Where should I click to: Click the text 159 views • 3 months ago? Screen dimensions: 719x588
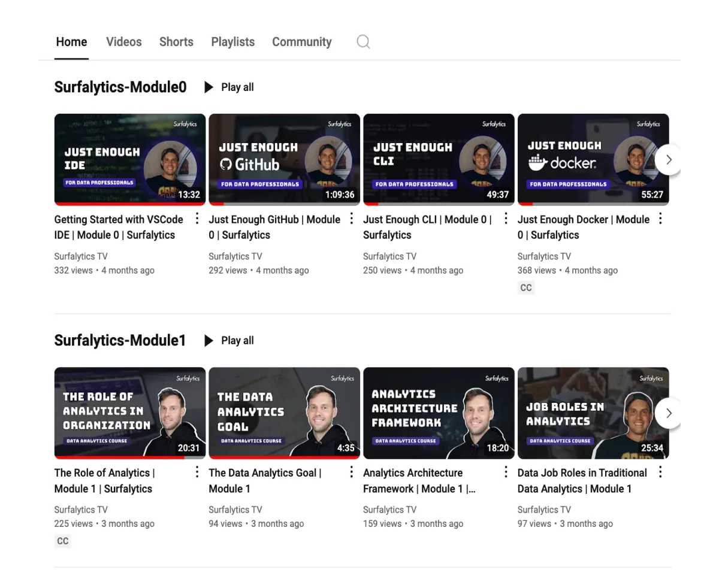coord(413,524)
